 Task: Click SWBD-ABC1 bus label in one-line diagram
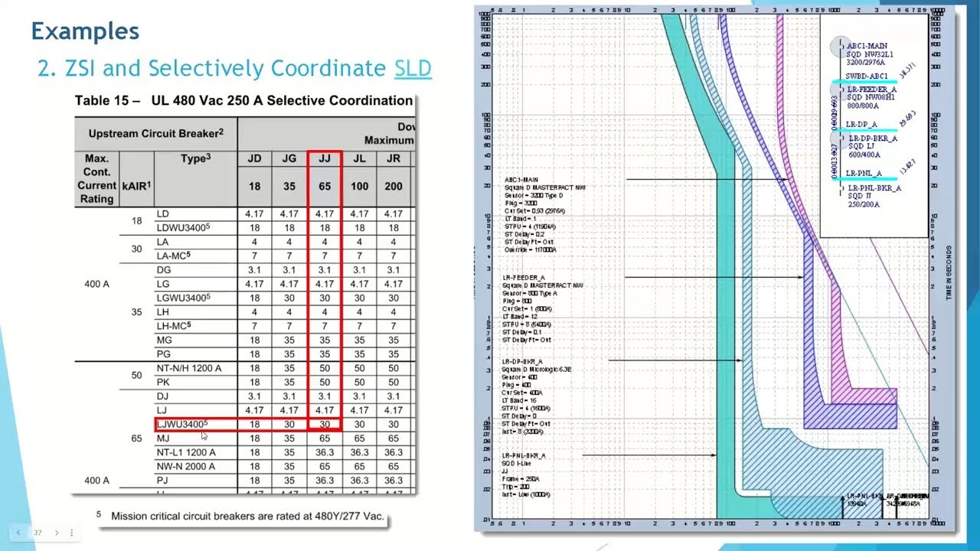tap(867, 77)
